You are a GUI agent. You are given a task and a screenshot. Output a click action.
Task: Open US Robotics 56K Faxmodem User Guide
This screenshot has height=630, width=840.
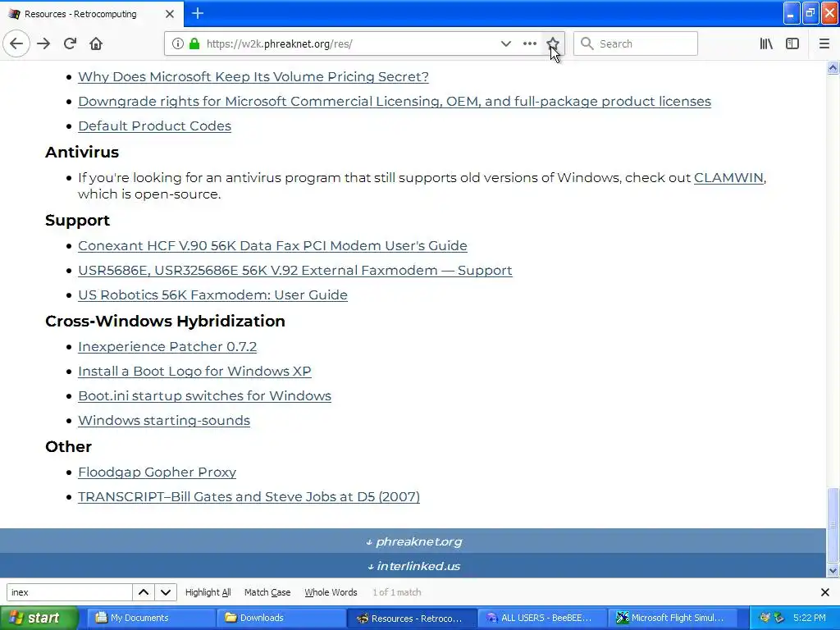pyautogui.click(x=212, y=294)
